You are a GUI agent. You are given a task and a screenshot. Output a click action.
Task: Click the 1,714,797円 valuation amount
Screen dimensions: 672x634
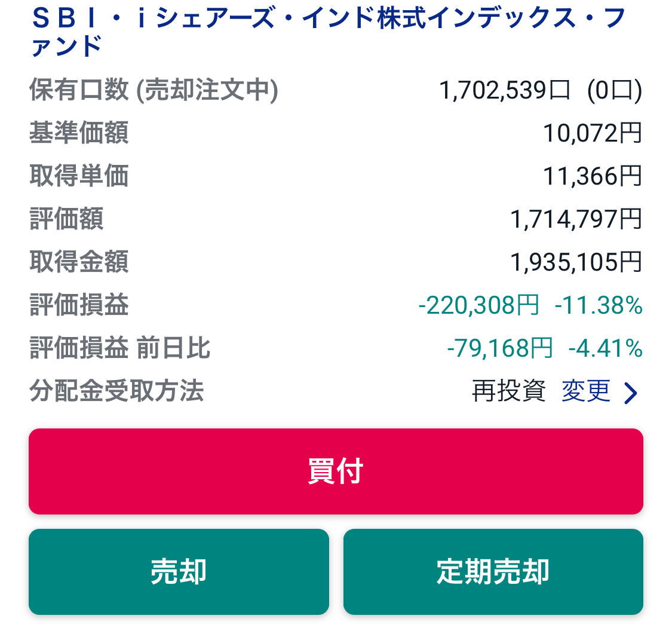[x=576, y=219]
